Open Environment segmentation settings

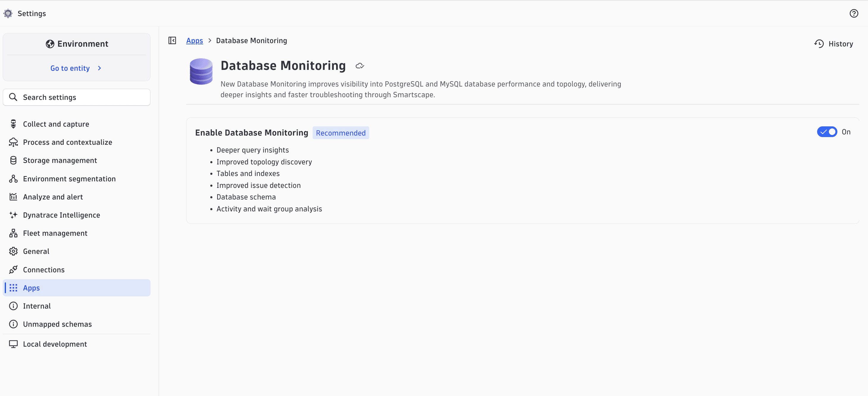pyautogui.click(x=76, y=179)
